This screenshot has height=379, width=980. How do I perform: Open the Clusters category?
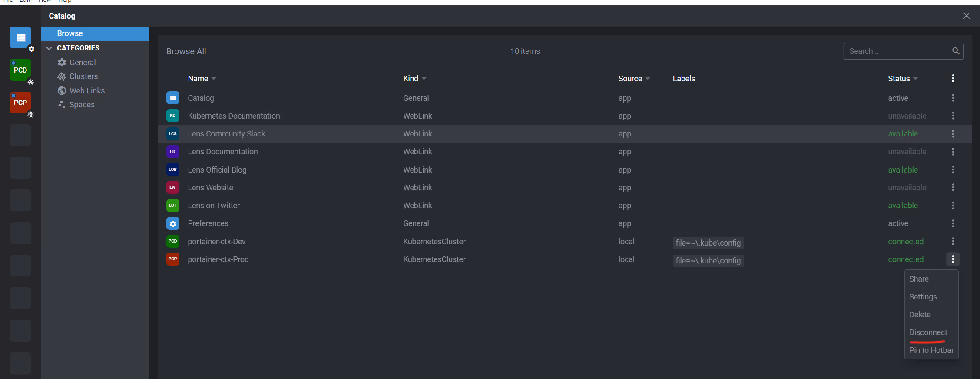(83, 76)
